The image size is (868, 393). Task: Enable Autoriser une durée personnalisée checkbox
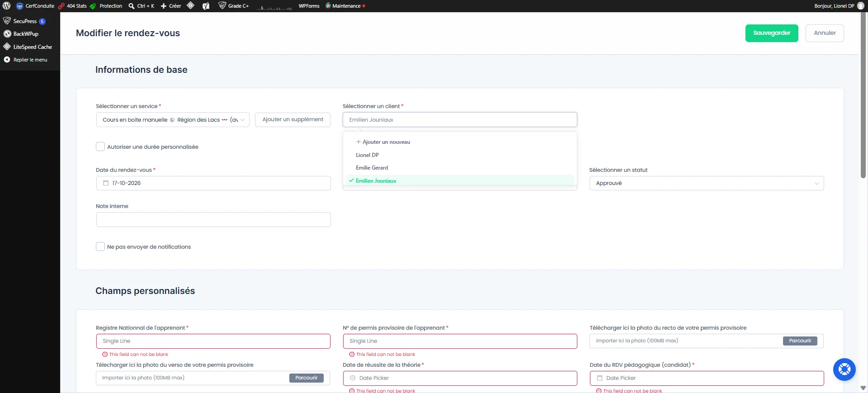(x=100, y=147)
